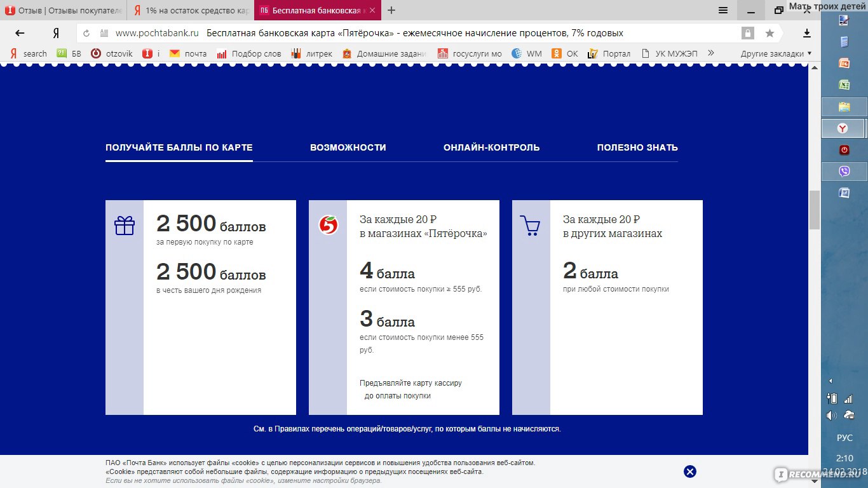
Task: Open the otzovik bookmark
Action: (x=112, y=53)
